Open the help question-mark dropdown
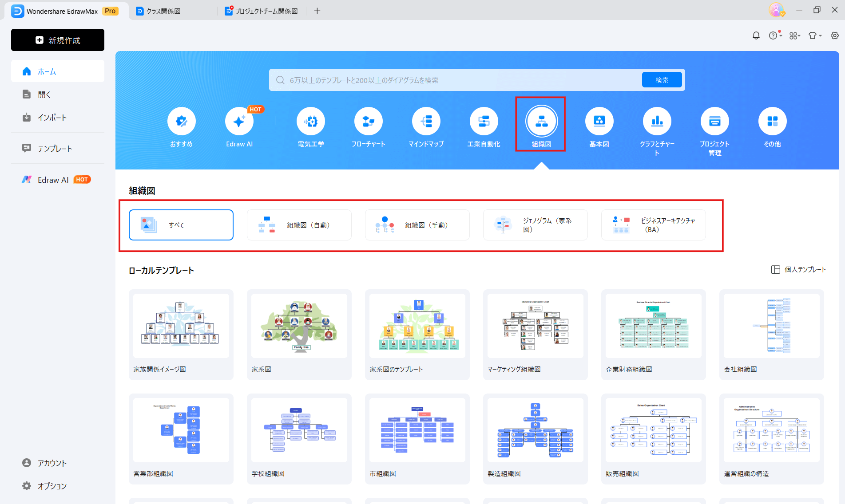This screenshot has width=845, height=504. pos(775,35)
